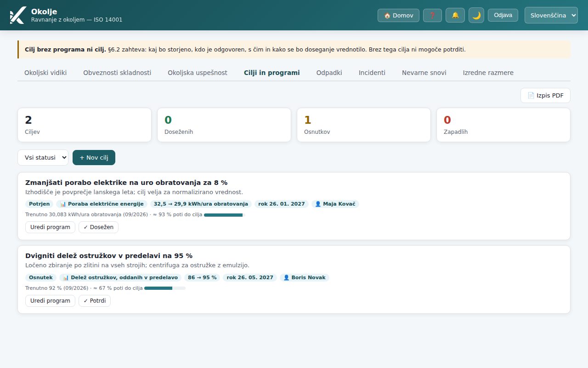This screenshot has width=588, height=368.
Task: Open the Nevarne snovi tab
Action: [x=424, y=73]
